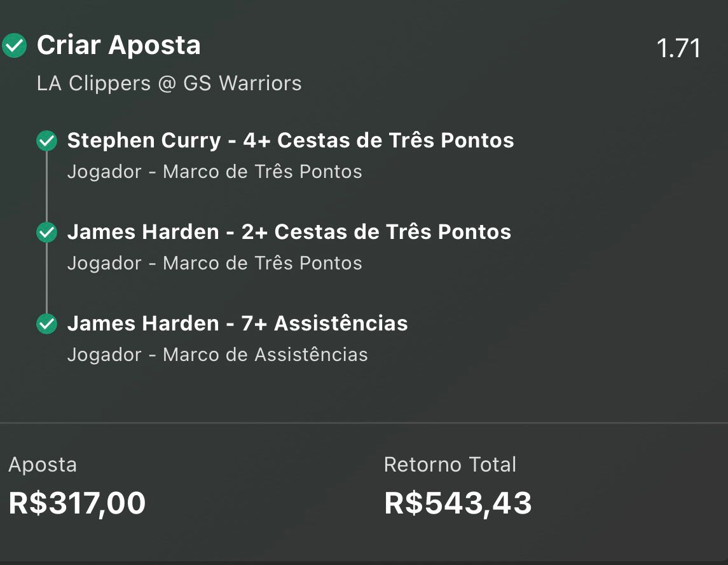Select Stephen Curry - 4+ Cestas de Três Pontos
Screen dimensions: 728x565
pos(291,140)
